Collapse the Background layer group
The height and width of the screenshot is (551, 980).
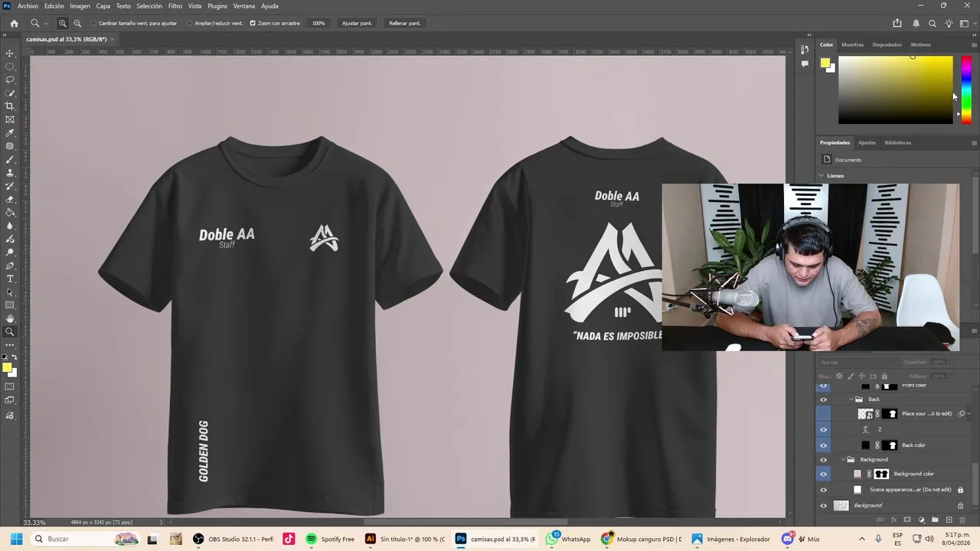tap(843, 459)
